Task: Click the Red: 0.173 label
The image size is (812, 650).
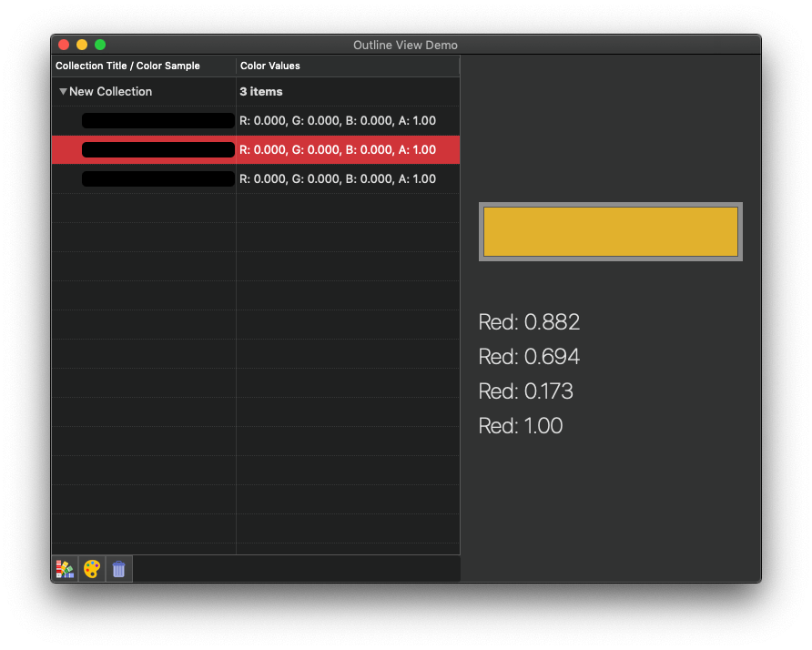Action: (x=525, y=391)
